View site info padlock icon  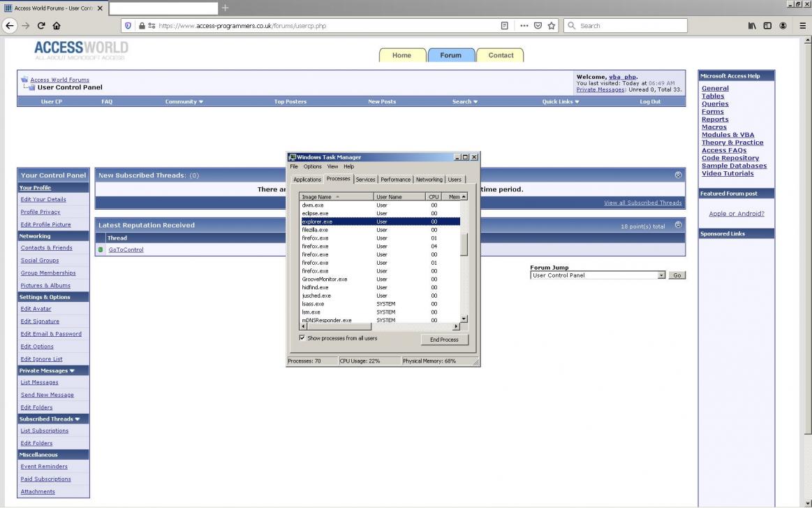click(x=141, y=25)
